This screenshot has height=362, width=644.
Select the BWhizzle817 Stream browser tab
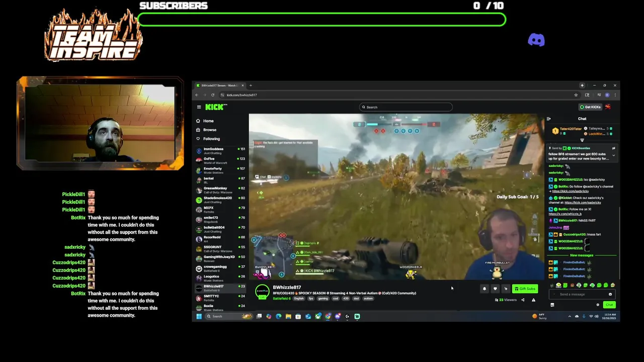click(x=220, y=85)
